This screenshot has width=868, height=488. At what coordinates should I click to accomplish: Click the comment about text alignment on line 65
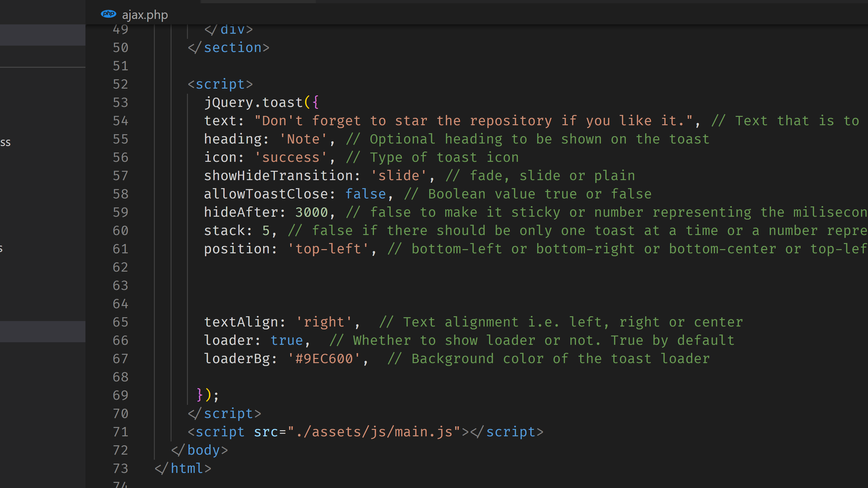[561, 322]
